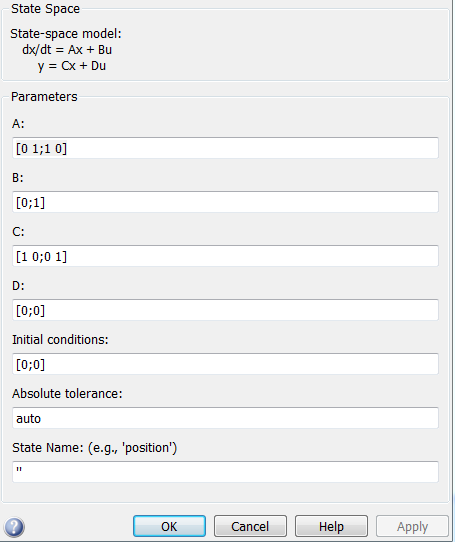
Task: Click the 'dx/dt = Ax + Bu' equation text
Action: (x=67, y=50)
